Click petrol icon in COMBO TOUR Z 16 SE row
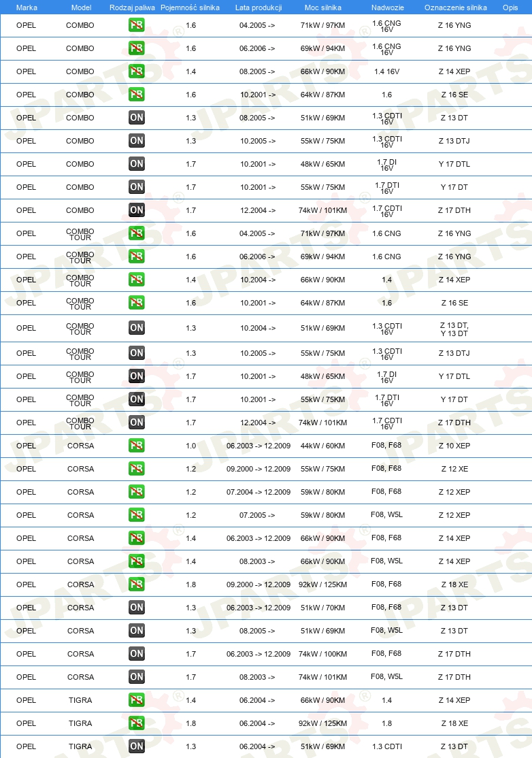This screenshot has width=532, height=758. pyautogui.click(x=137, y=303)
